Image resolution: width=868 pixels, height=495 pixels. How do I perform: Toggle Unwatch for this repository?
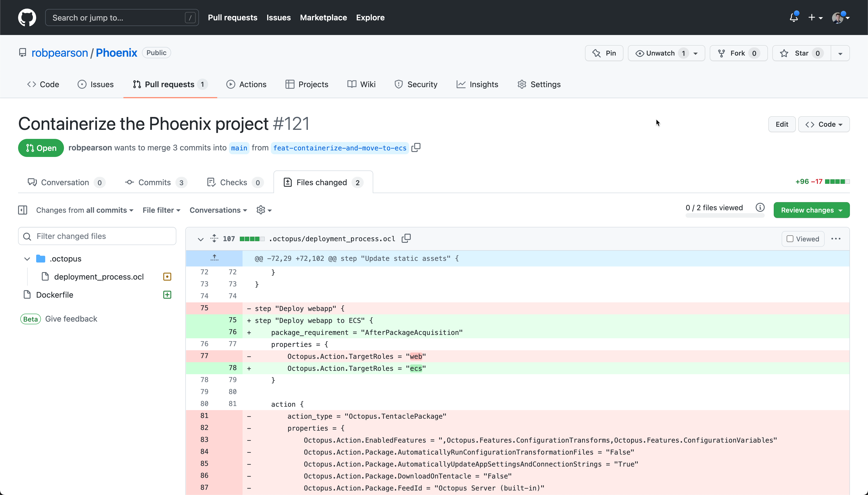point(660,53)
